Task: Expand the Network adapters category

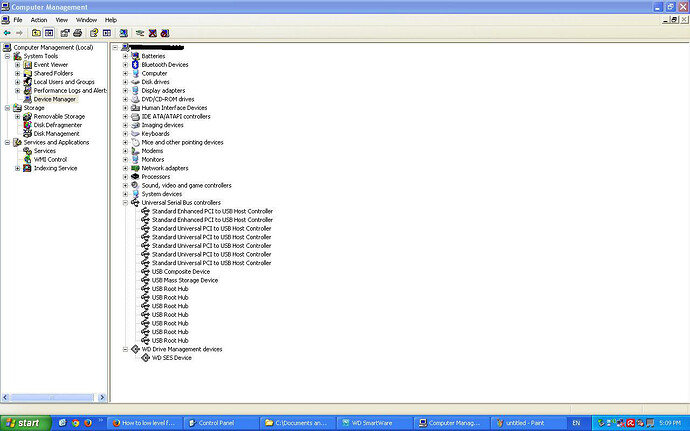Action: click(x=125, y=168)
